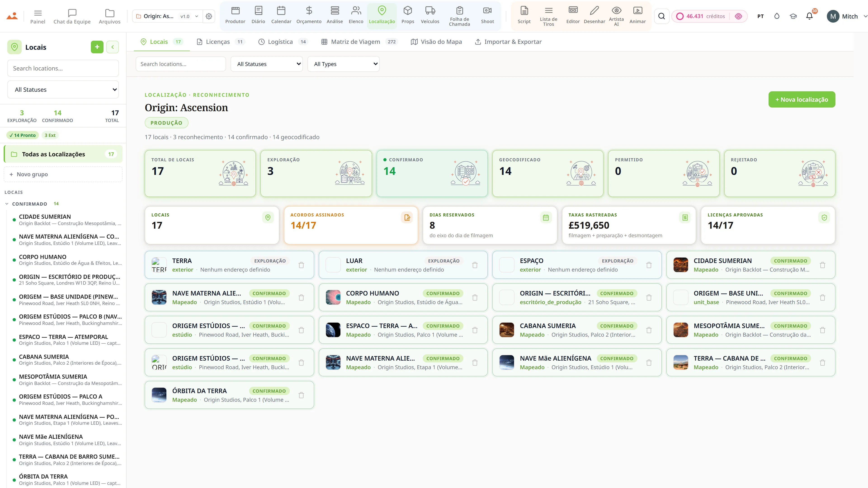
Task: Click the Nova localização button
Action: coord(802,99)
